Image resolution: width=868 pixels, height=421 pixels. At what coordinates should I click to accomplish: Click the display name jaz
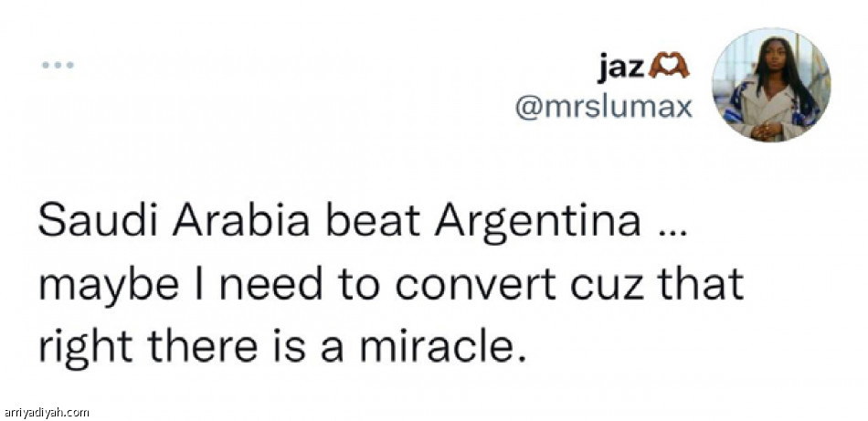coord(619,66)
